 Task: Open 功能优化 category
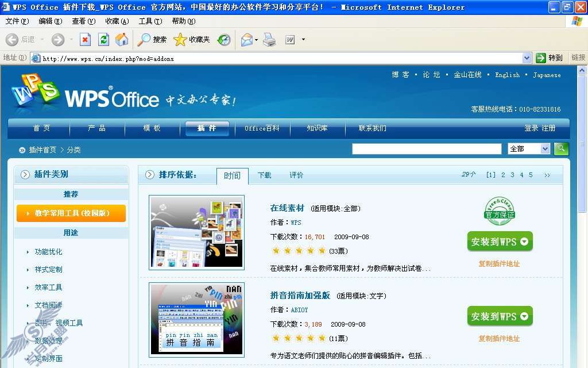(48, 252)
